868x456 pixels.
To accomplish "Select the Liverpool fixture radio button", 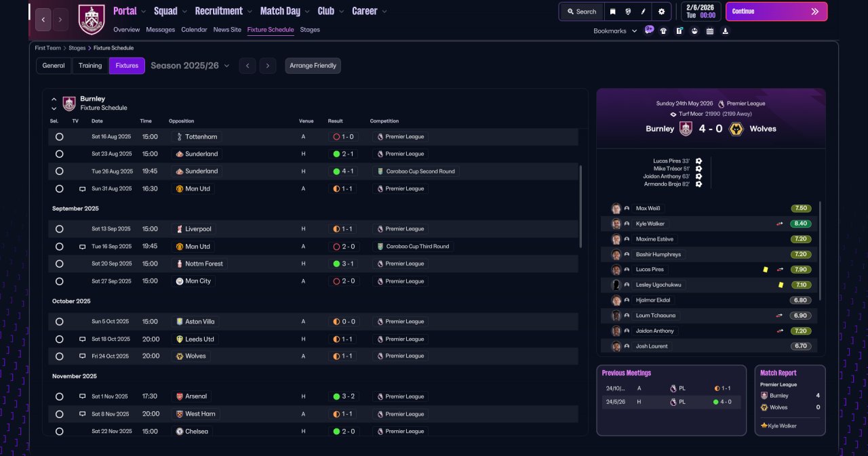I will tap(60, 229).
